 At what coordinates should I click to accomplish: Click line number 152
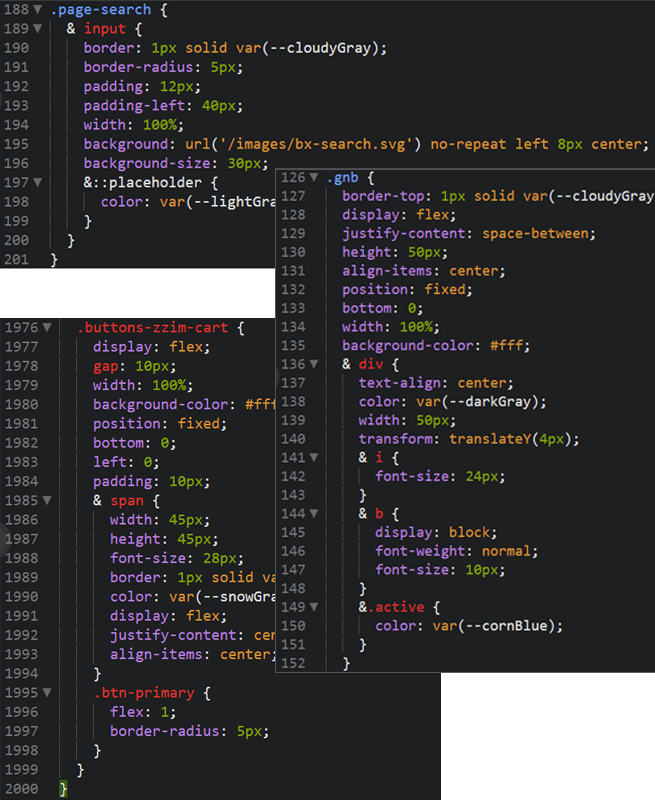click(x=293, y=663)
